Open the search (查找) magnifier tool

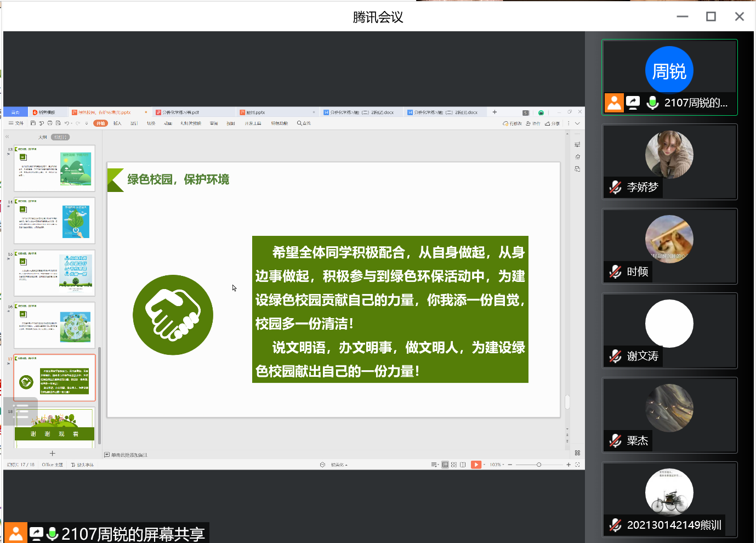(304, 123)
